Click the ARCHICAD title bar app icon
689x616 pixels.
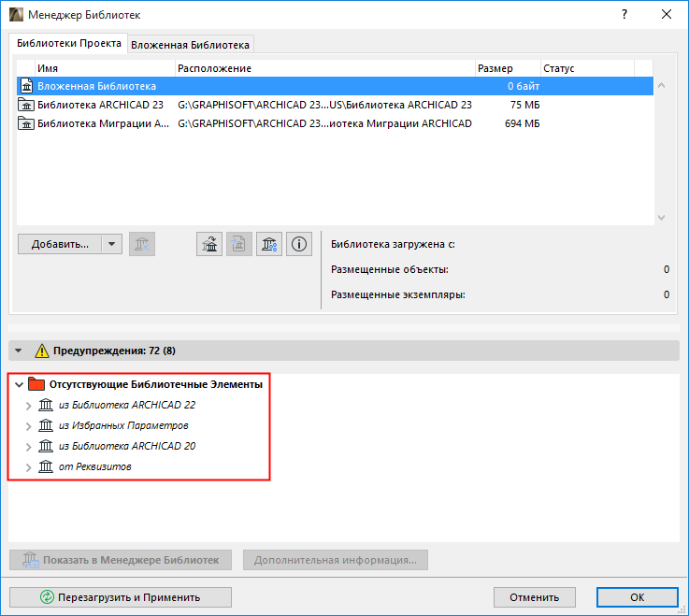tap(16, 15)
